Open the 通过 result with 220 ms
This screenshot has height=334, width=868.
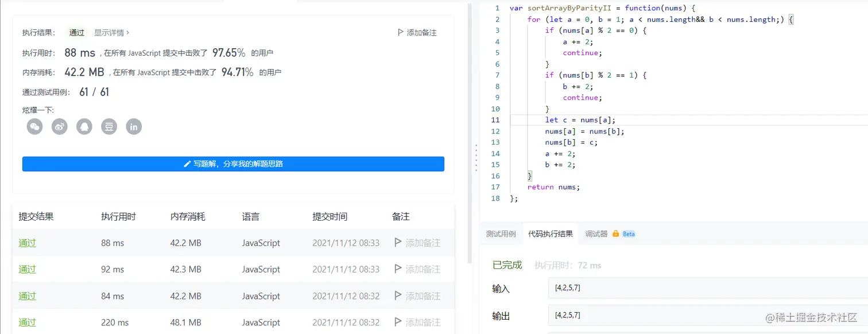[x=27, y=323]
